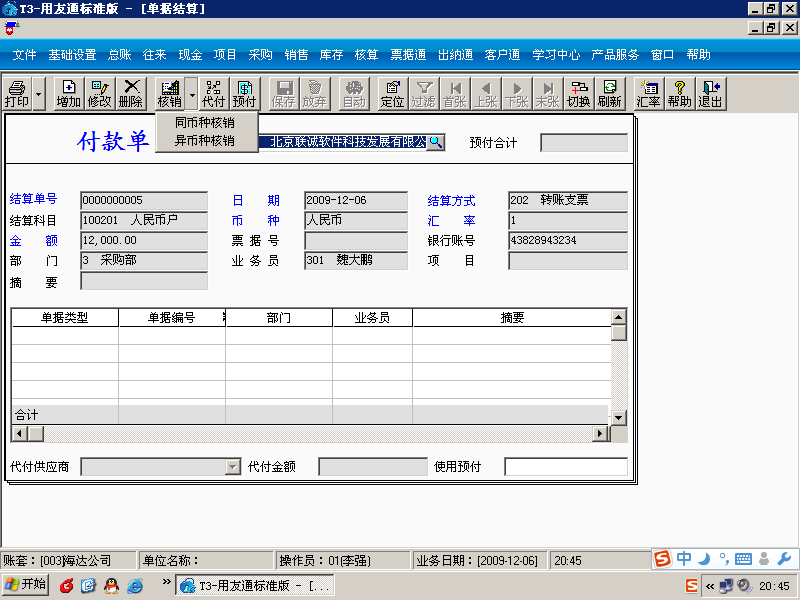Open the 现金 menu
This screenshot has height=600, width=800.
pyautogui.click(x=190, y=55)
